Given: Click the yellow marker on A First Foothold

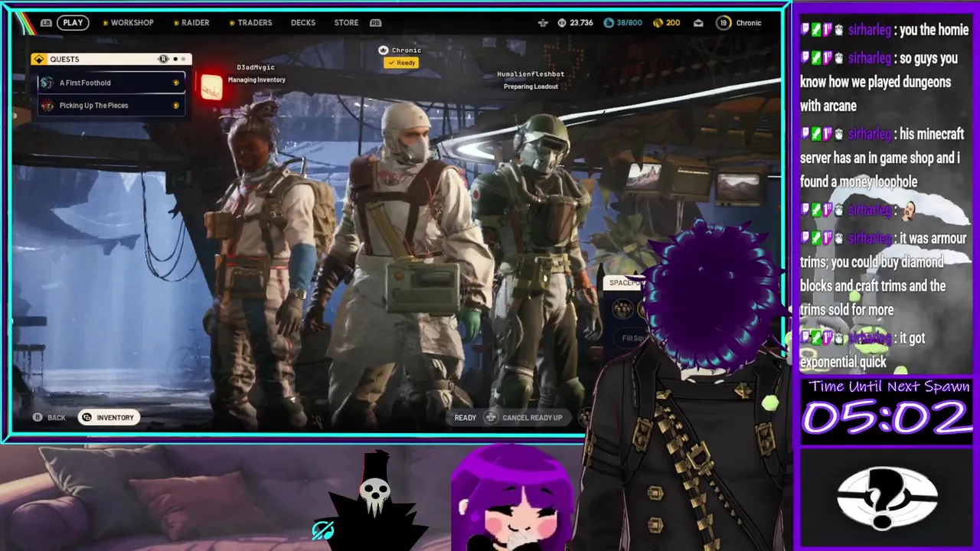Looking at the screenshot, I should [176, 83].
